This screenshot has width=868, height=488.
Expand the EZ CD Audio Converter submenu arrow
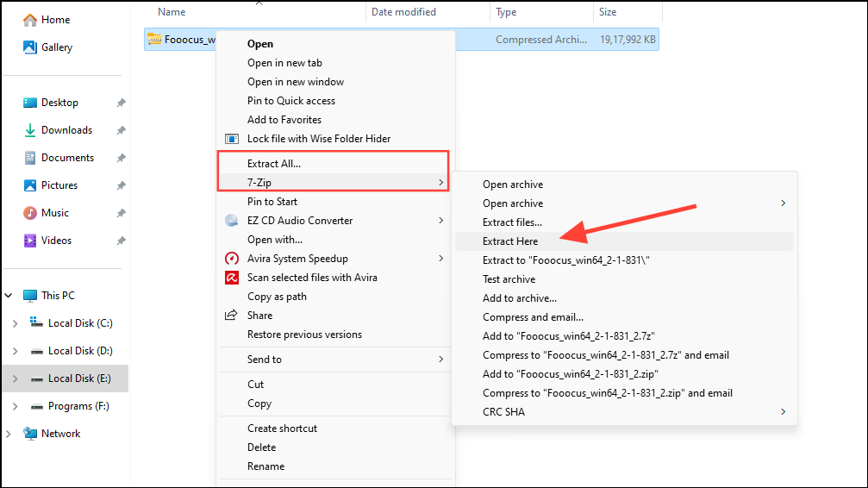440,221
